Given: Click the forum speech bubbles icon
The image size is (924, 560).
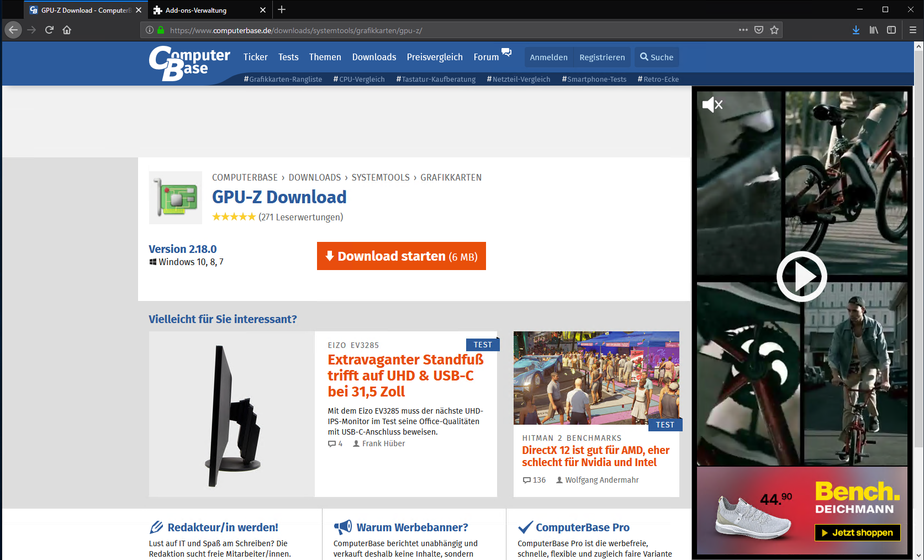Looking at the screenshot, I should pyautogui.click(x=506, y=52).
